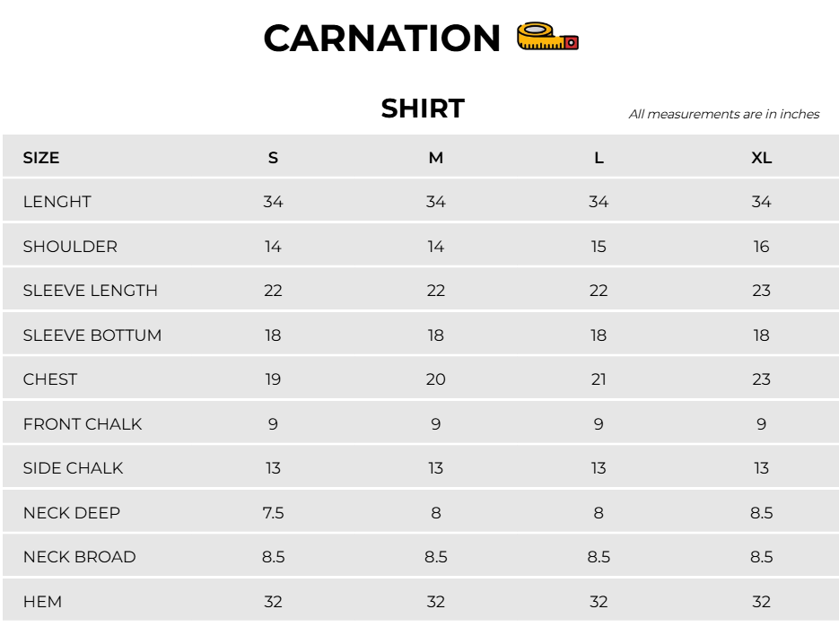Select the XL size column header
839x644 pixels.
(x=761, y=158)
